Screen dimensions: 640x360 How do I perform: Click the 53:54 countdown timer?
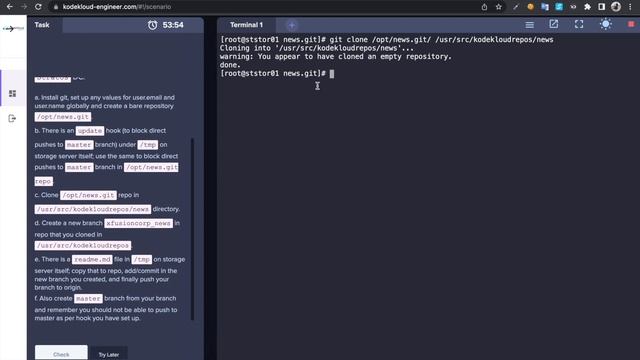coord(173,25)
